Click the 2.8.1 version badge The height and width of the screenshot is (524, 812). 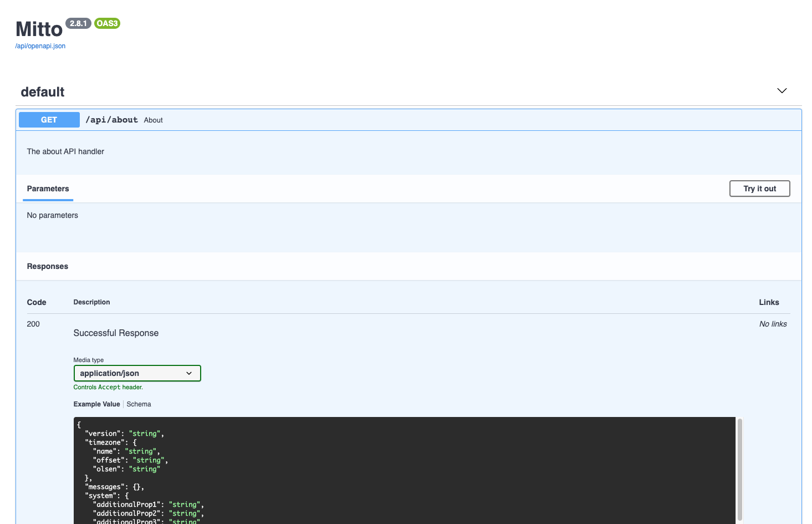pyautogui.click(x=78, y=23)
